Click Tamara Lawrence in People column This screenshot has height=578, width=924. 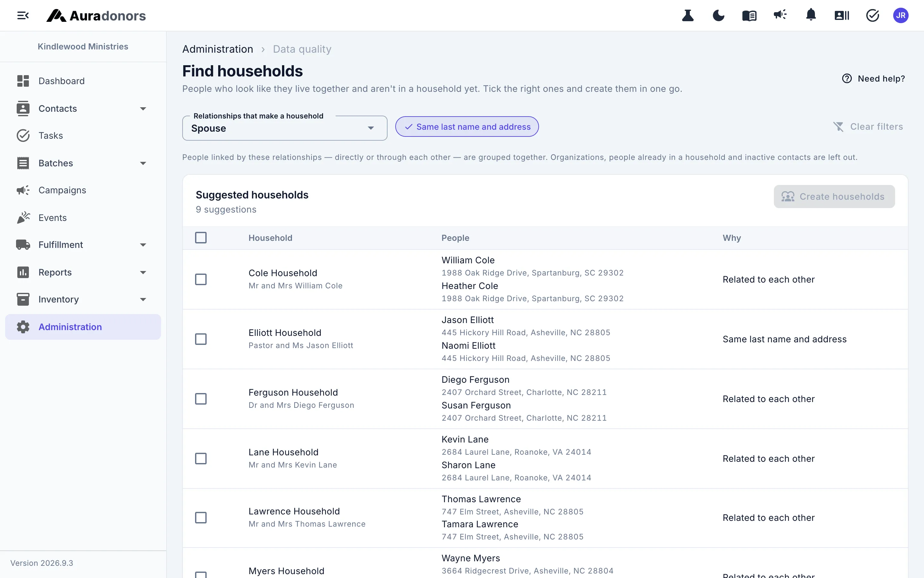coord(480,524)
